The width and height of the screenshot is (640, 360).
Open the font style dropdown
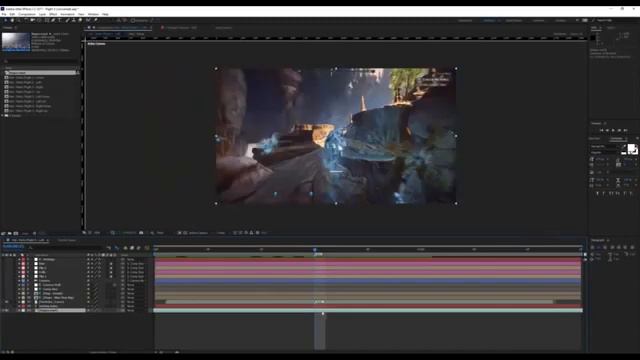click(606, 152)
